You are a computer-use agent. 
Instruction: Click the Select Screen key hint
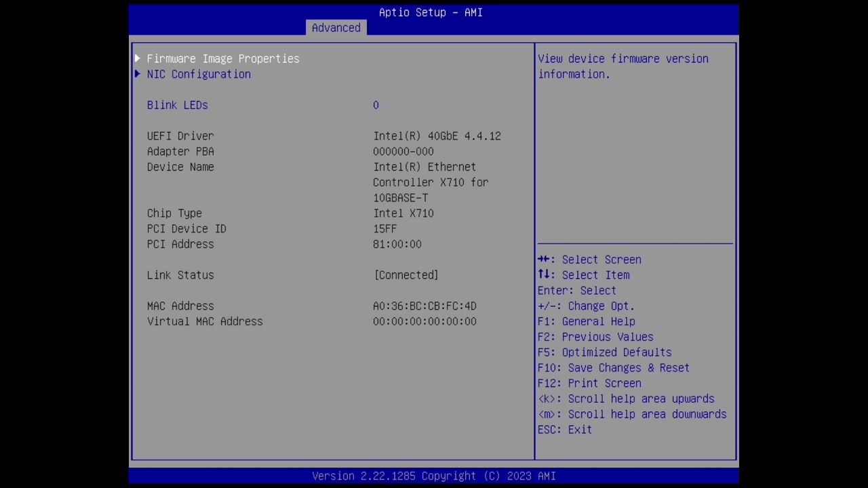click(x=589, y=260)
